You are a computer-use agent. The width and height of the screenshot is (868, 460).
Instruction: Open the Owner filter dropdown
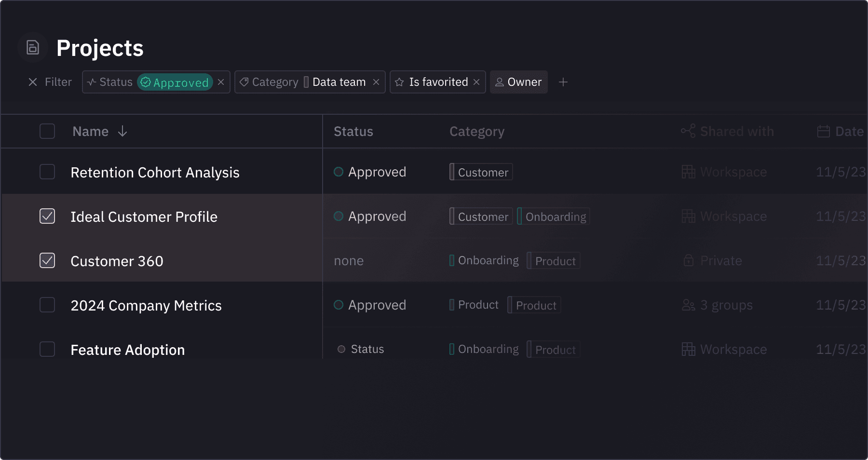pyautogui.click(x=518, y=82)
